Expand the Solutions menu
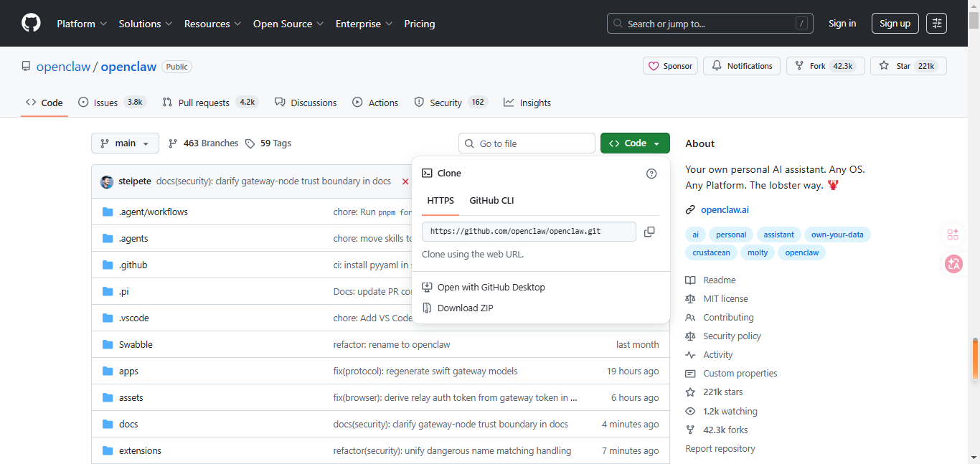This screenshot has width=980, height=464. 146,24
